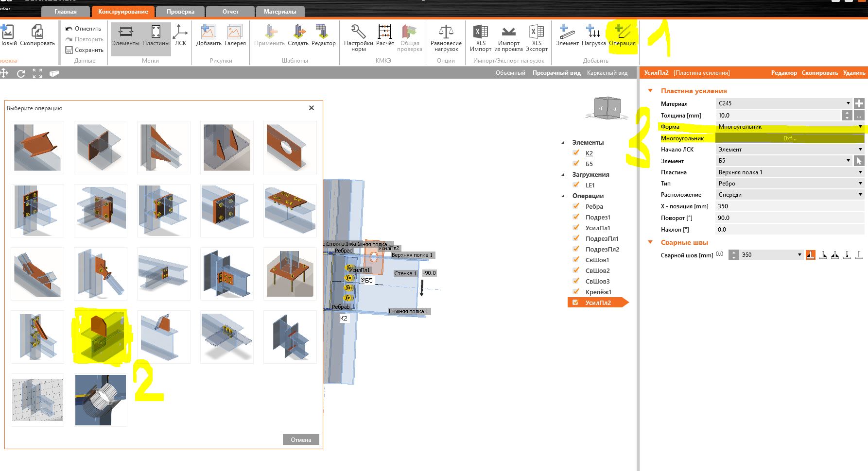Collapse the Пластина усиления section
This screenshot has width=868, height=471.
(x=650, y=91)
